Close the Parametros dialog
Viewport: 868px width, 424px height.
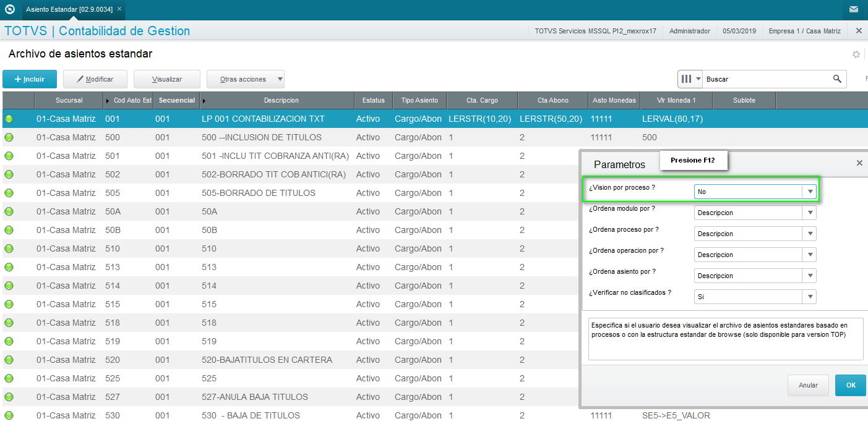tap(859, 163)
